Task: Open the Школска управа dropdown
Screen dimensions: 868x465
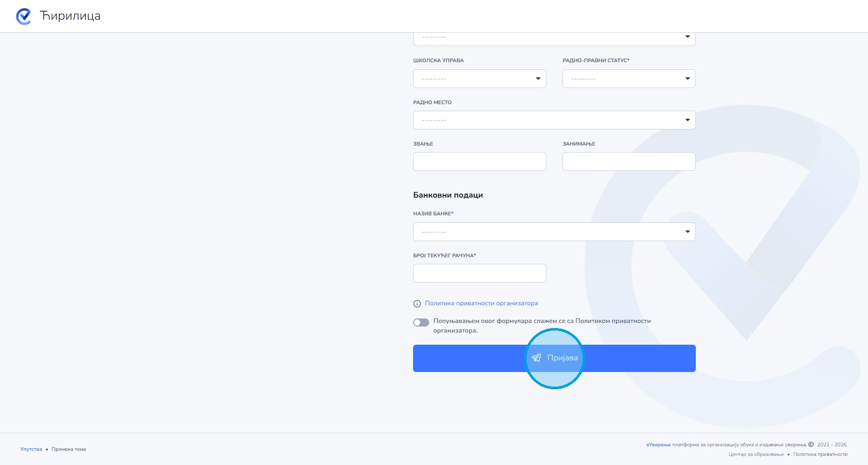Action: 480,79
